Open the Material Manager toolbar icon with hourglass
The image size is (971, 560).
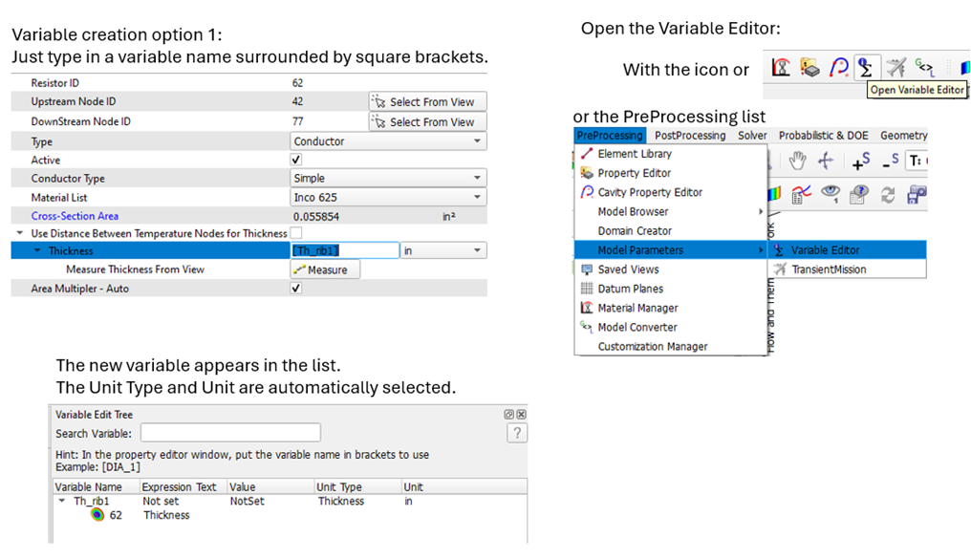(781, 67)
